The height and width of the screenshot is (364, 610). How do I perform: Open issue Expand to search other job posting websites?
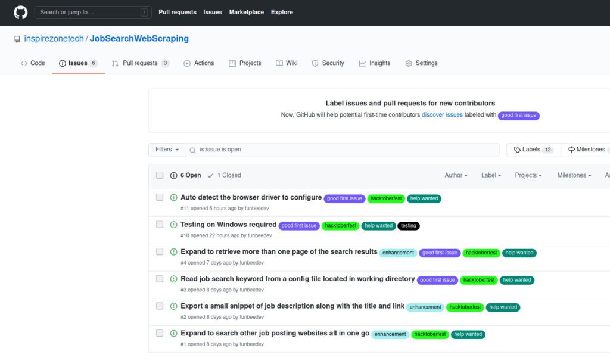(275, 334)
